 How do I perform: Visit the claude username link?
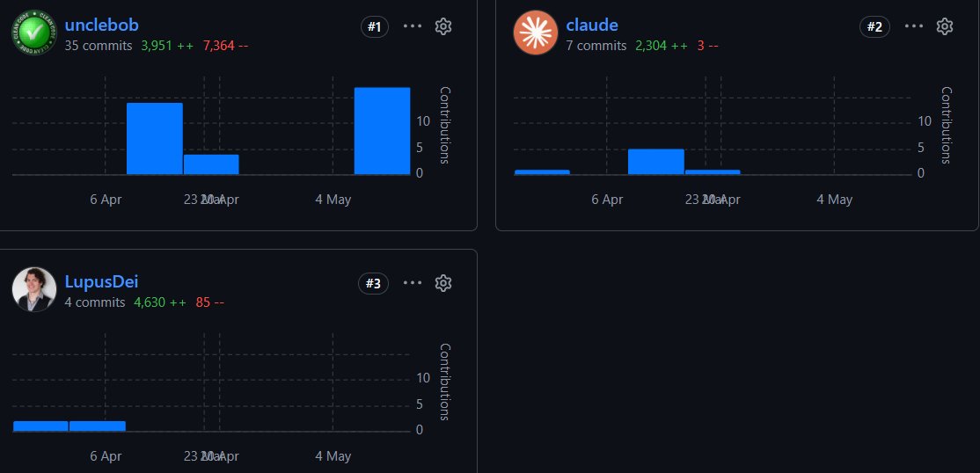(x=592, y=25)
